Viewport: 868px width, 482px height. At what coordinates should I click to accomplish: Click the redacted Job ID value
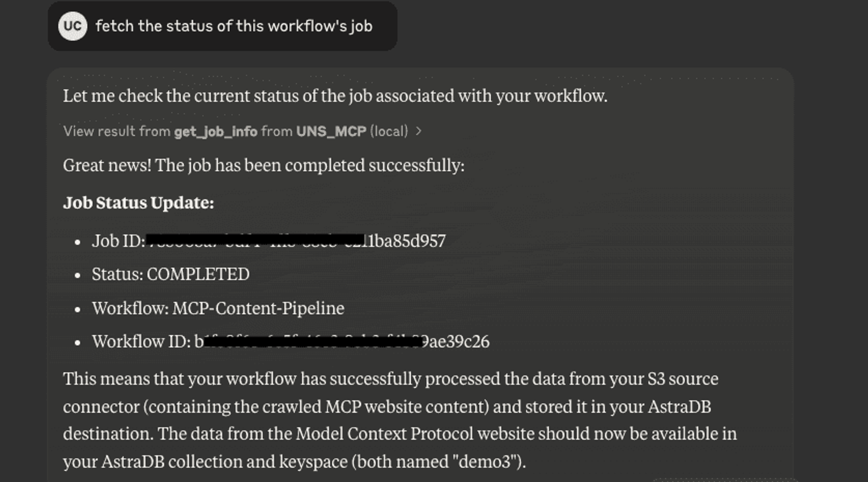coord(296,241)
